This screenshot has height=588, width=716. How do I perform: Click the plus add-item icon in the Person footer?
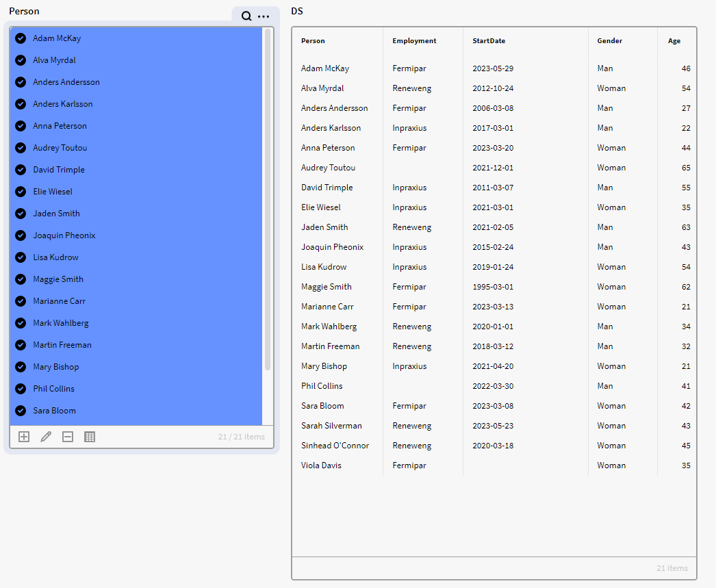pos(24,437)
